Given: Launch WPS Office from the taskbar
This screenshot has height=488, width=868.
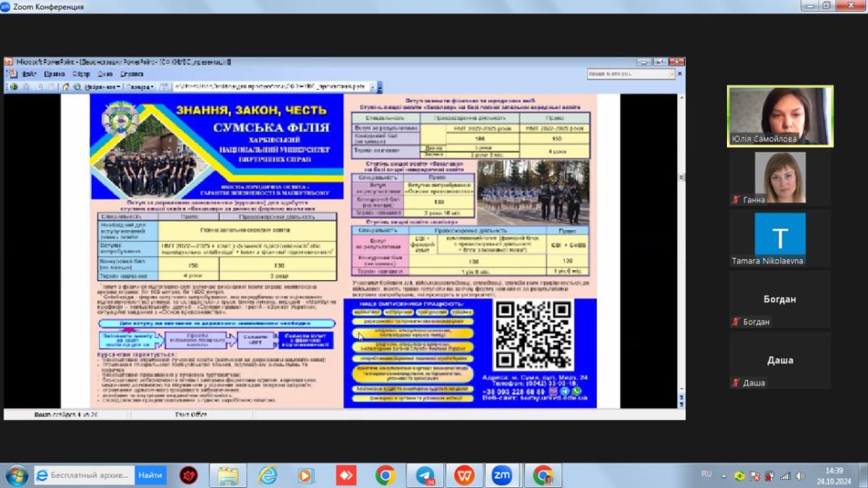Looking at the screenshot, I should [464, 475].
